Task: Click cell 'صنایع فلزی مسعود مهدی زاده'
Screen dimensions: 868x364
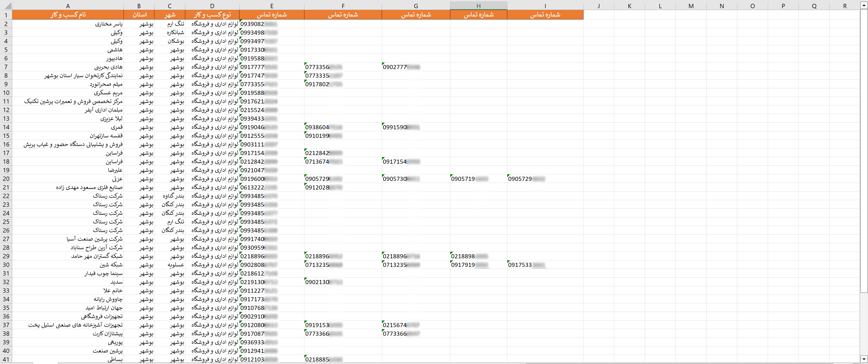Action: click(x=68, y=187)
